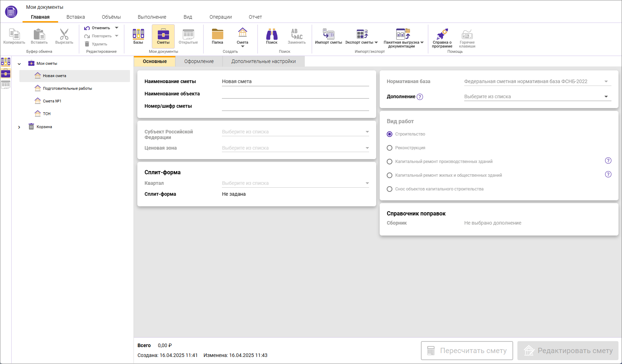Select the Реконструкция radio button
The image size is (622, 364).
coord(390,148)
